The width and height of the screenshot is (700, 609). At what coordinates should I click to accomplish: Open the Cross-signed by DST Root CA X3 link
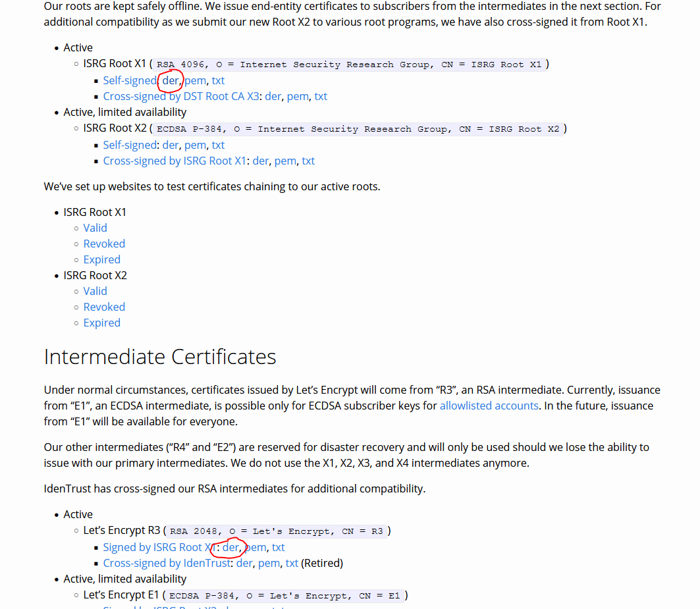(x=181, y=96)
